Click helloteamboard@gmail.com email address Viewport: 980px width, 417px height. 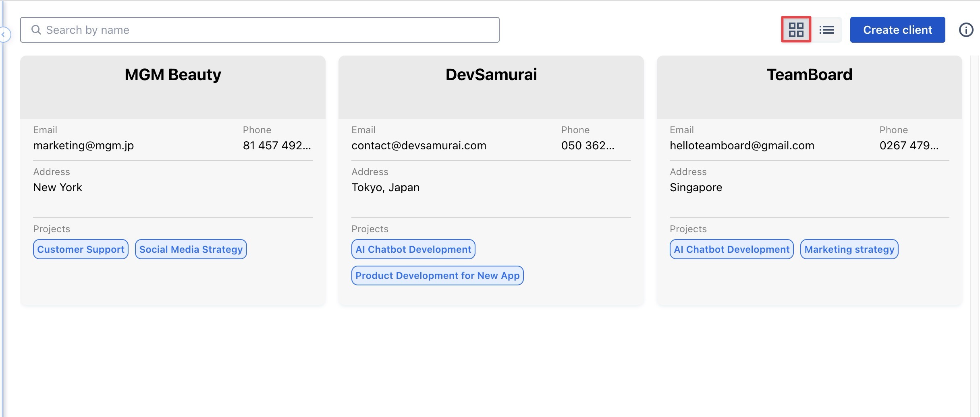coord(742,146)
